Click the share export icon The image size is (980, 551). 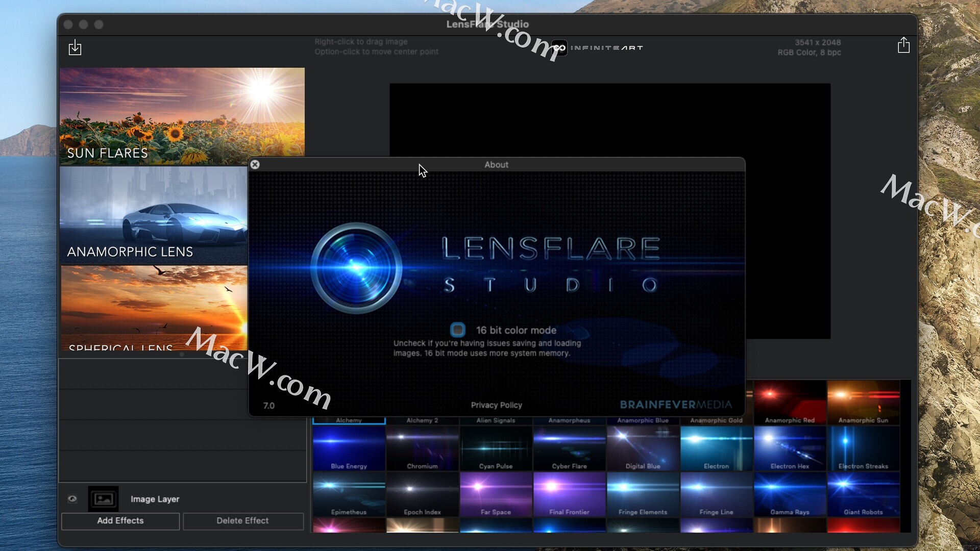903,45
